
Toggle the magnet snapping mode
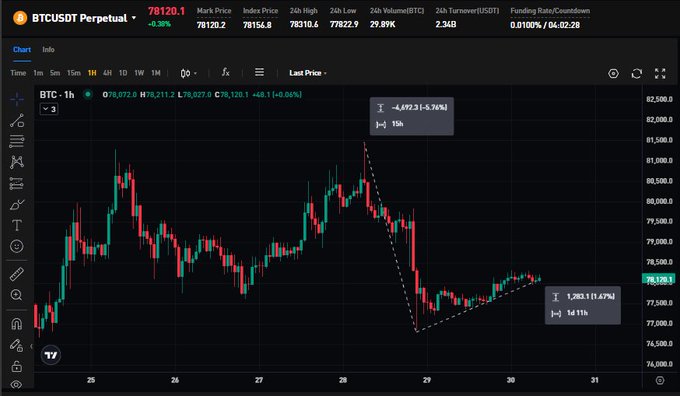tap(17, 324)
